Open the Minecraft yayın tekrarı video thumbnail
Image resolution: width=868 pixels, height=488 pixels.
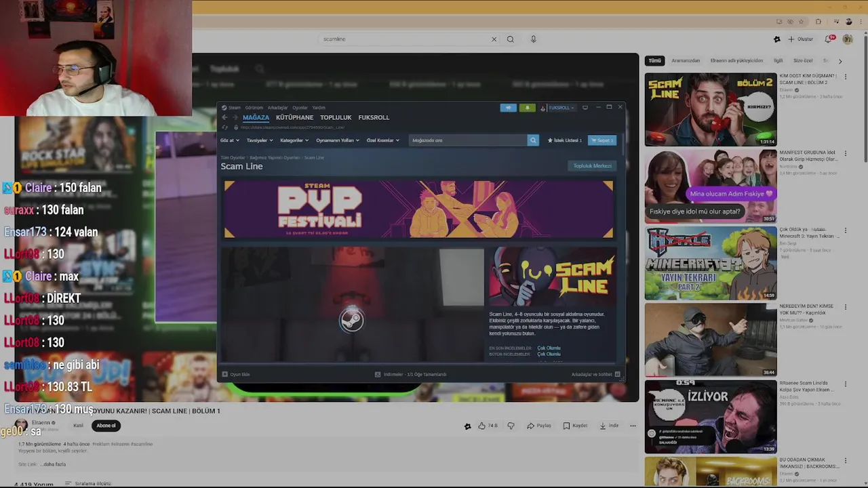pyautogui.click(x=711, y=263)
